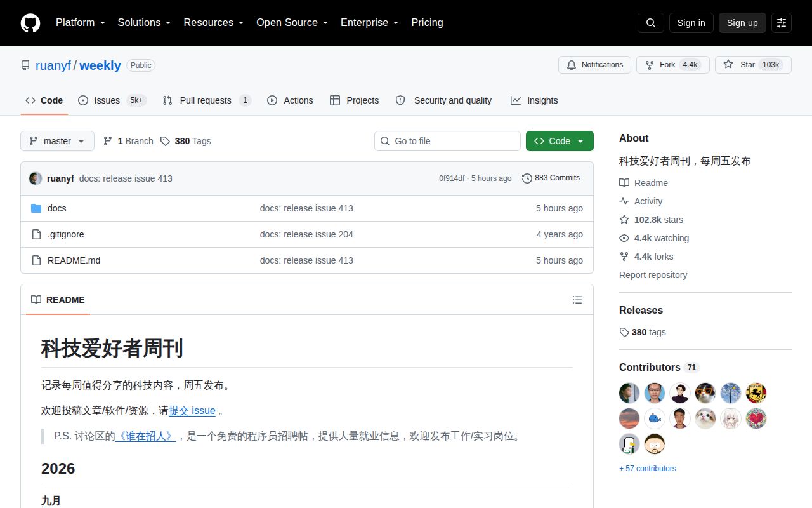Switch to the Insights tab
The image size is (812, 508).
(x=534, y=100)
